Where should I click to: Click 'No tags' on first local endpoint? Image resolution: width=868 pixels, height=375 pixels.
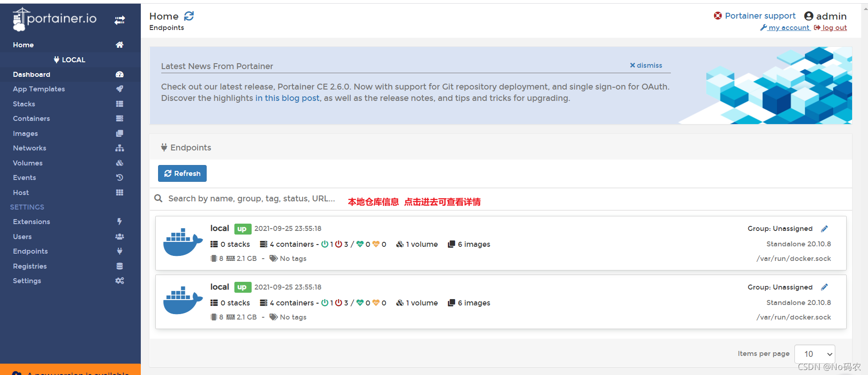[288, 258]
